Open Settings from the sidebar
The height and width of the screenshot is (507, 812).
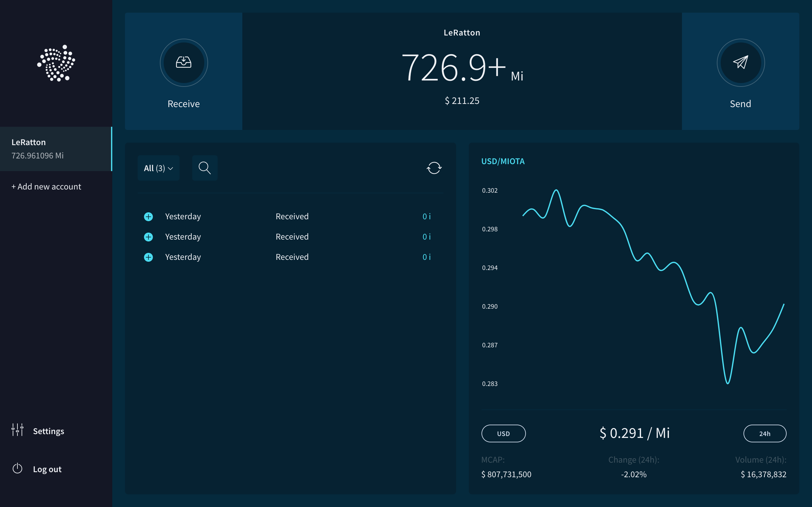(48, 431)
